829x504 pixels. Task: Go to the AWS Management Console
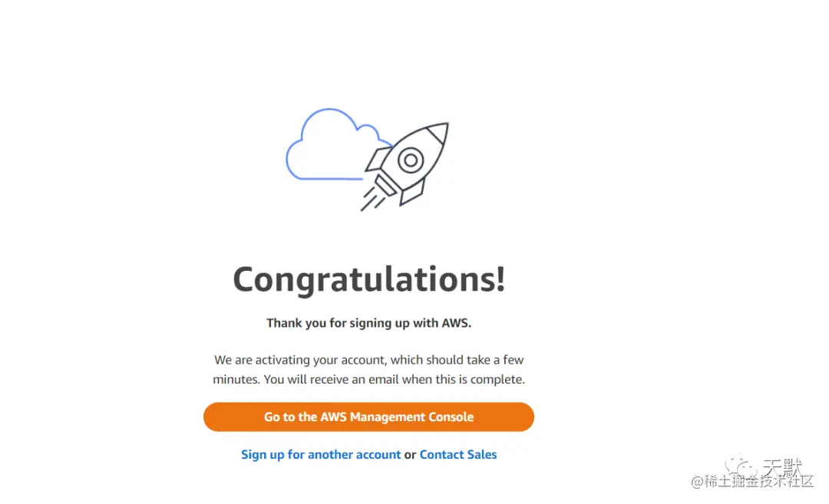[368, 417]
